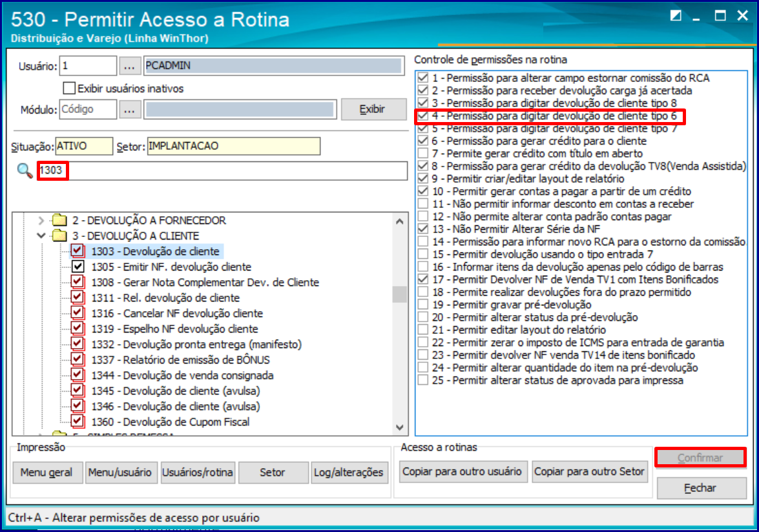The image size is (759, 532).
Task: Toggle checkbox for 1345 Devolução de cliente (avulsa)
Action: [78, 390]
